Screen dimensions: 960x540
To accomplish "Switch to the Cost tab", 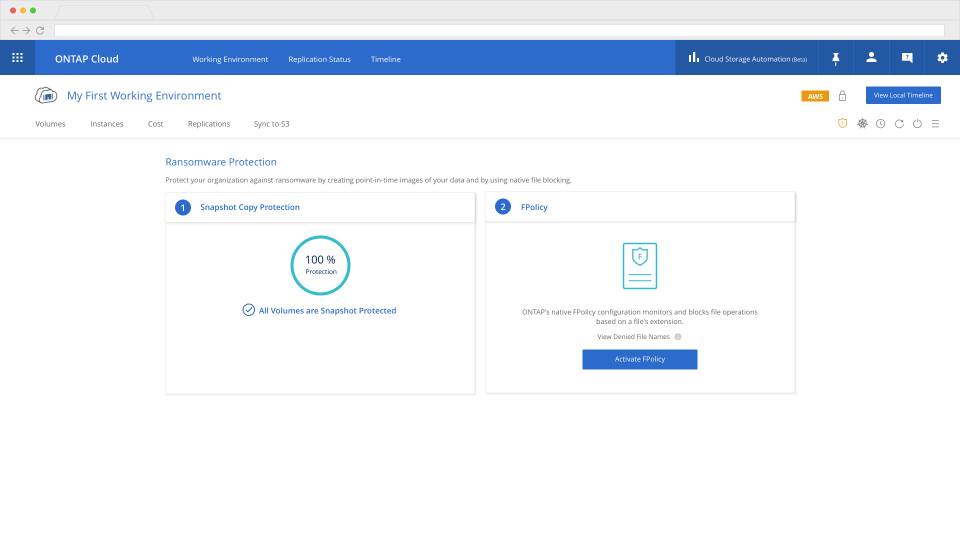I will click(156, 124).
